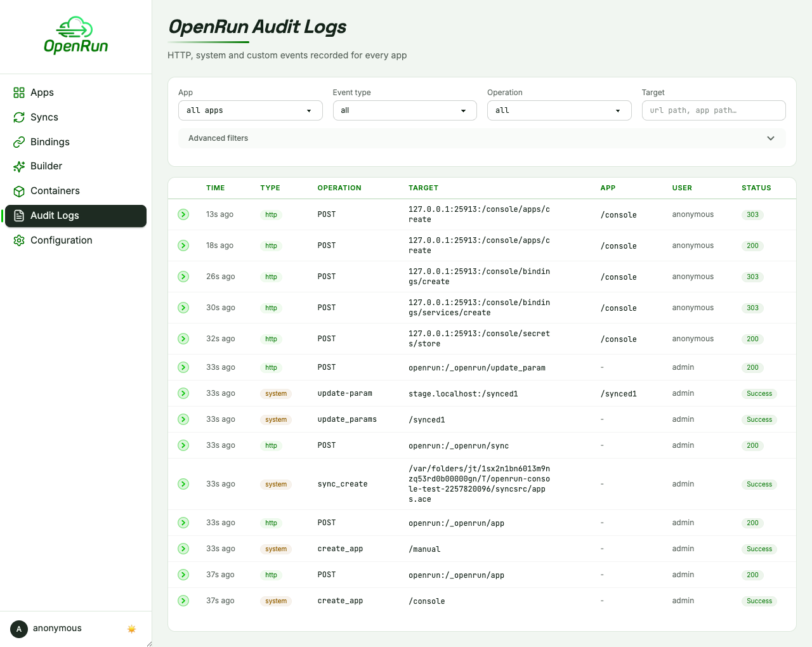Screen dimensions: 812x647
Task: Expand the 26s ago bindings/create row
Action: (183, 277)
